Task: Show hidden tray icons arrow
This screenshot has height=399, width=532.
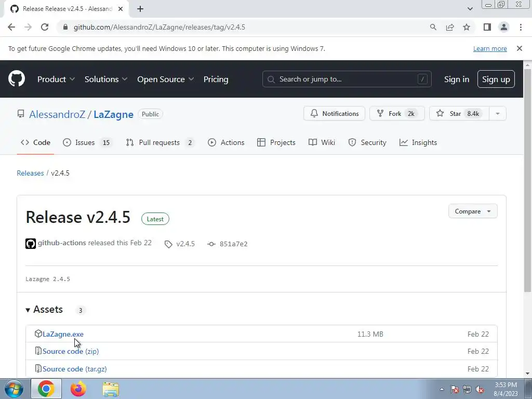Action: click(442, 390)
